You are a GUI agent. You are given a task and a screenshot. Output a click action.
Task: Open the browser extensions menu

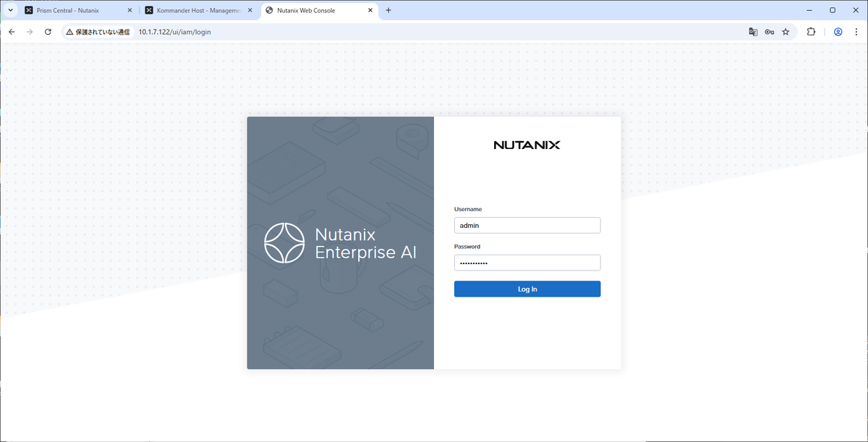pos(811,32)
